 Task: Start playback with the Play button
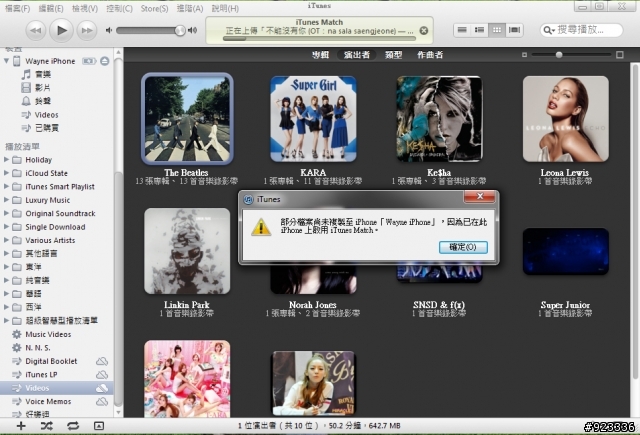click(61, 30)
